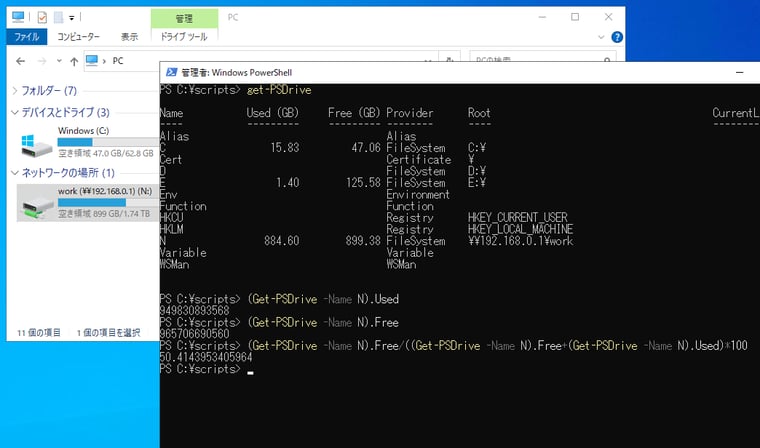Click the 949830893568 output line
Image resolution: width=760 pixels, height=448 pixels.
click(194, 311)
